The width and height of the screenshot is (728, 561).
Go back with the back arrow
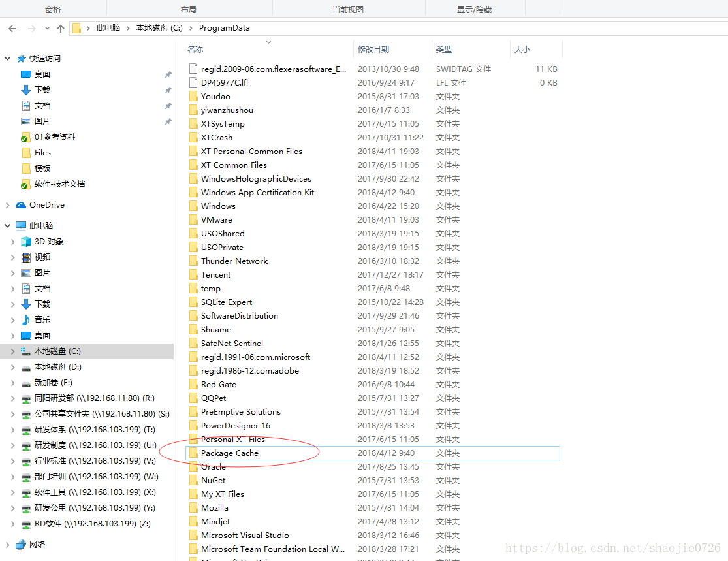click(x=12, y=28)
